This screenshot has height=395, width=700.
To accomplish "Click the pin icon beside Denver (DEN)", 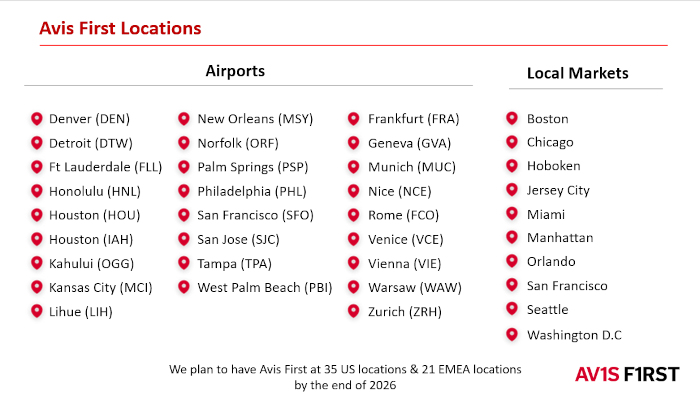I will [37, 119].
